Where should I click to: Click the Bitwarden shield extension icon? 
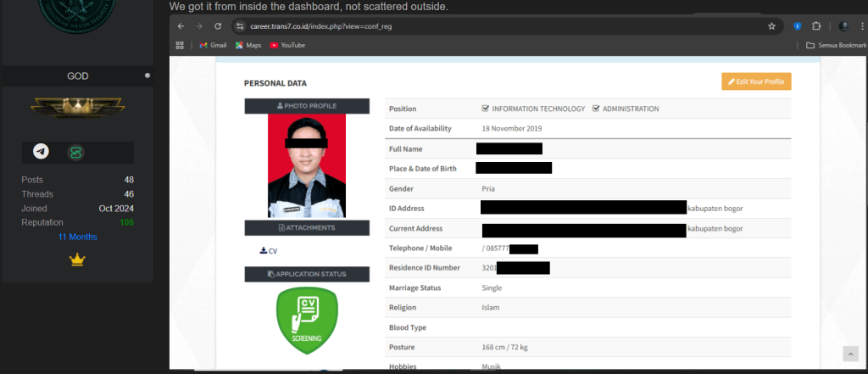798,26
